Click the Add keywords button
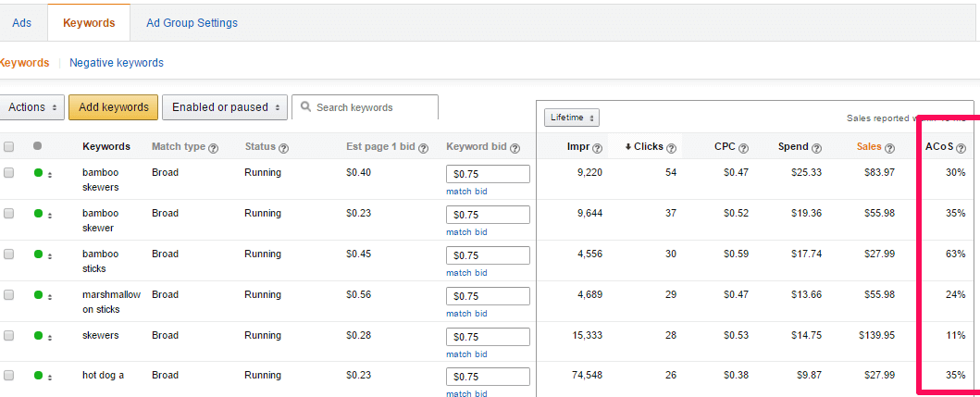The image size is (980, 397). coord(114,107)
